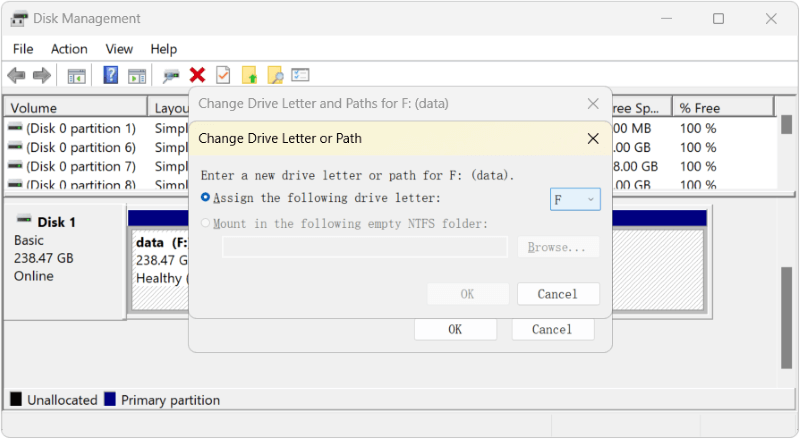This screenshot has width=800, height=439.
Task: Click the 238.47 GB size under Disk 1
Action: tap(43, 258)
